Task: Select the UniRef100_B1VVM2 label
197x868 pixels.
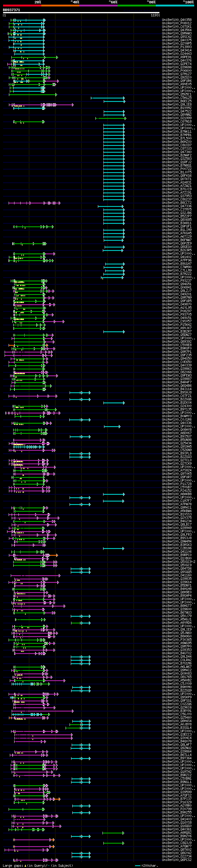Action: point(177,108)
